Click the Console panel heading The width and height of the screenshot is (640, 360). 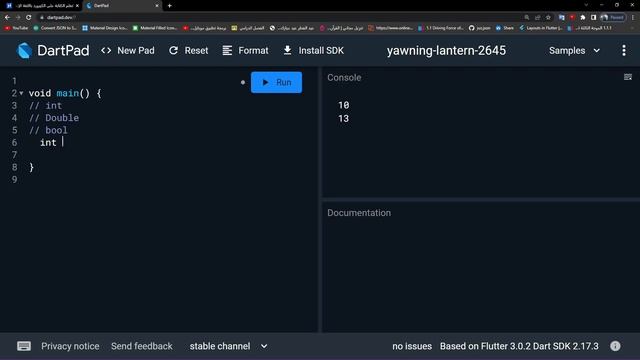point(344,78)
